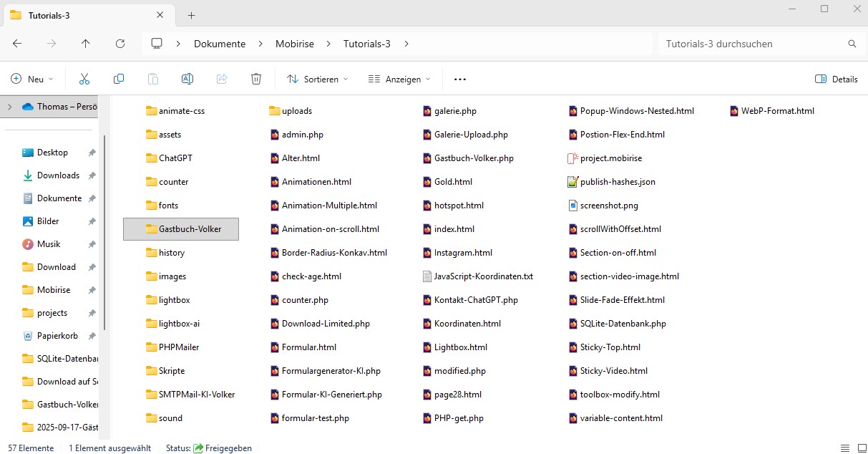Go back to previous folder

(x=17, y=44)
